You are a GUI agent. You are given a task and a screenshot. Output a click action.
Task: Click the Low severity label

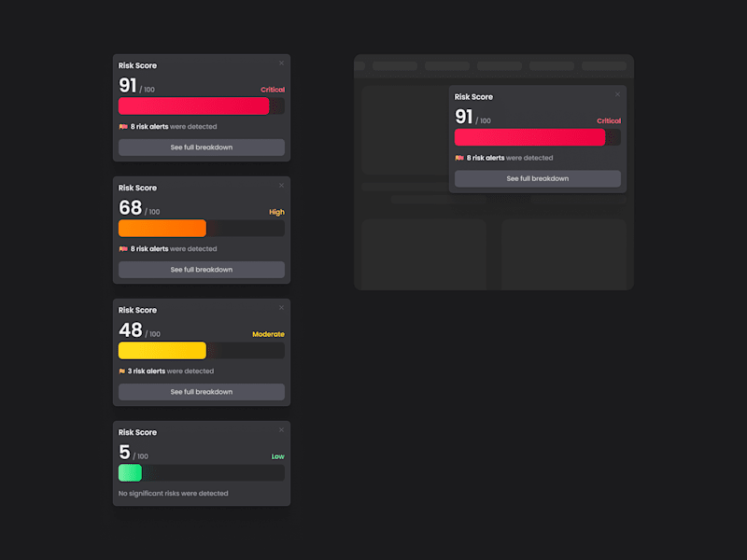[277, 456]
